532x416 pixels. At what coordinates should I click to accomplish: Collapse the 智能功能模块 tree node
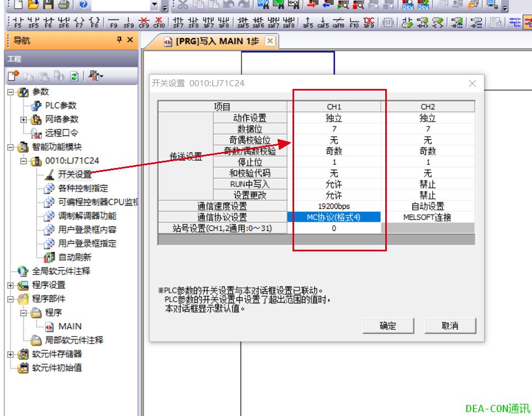(9, 146)
